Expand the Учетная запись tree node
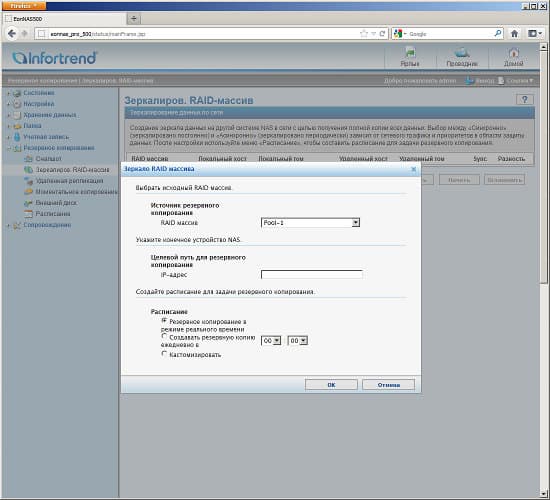Viewport: 550px width, 500px height. pos(8,137)
